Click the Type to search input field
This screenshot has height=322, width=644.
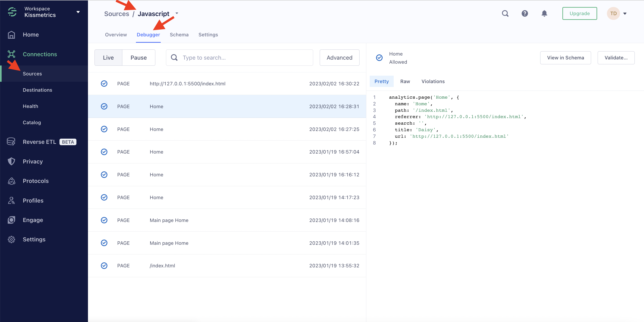[246, 58]
